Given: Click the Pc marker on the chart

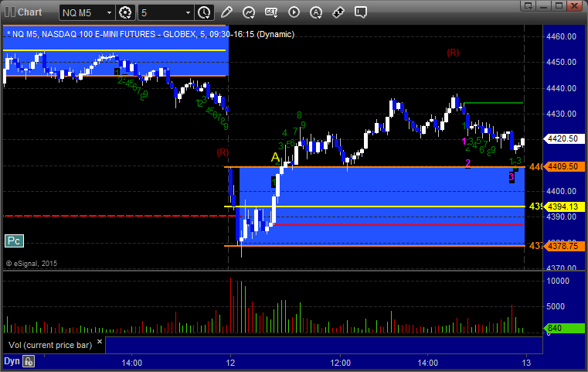Looking at the screenshot, I should click(14, 241).
